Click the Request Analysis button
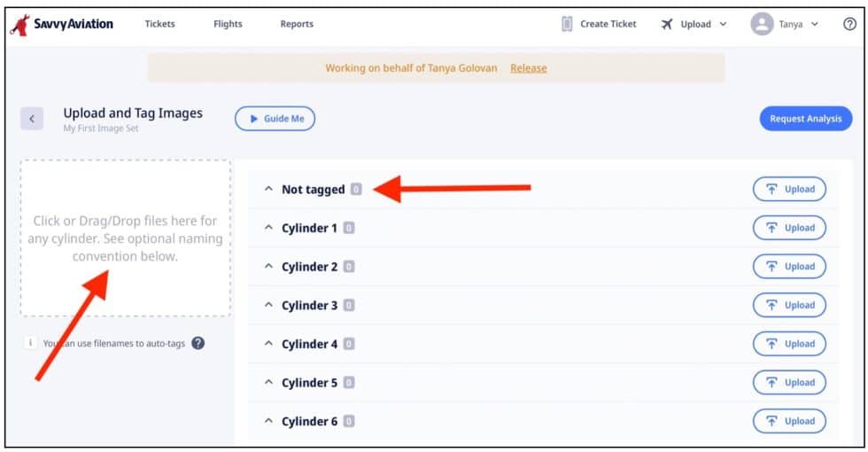This screenshot has height=452, width=868. coord(805,119)
